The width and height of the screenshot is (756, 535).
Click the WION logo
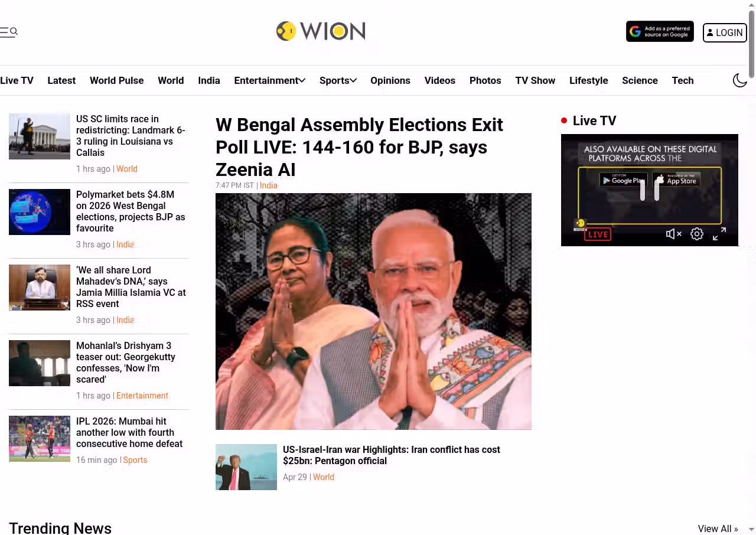(321, 31)
